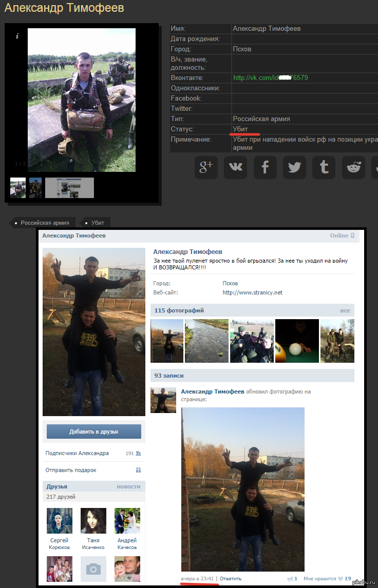Open the stranicy.net website link
Screen dimensions: 378x588
pyautogui.click(x=252, y=292)
